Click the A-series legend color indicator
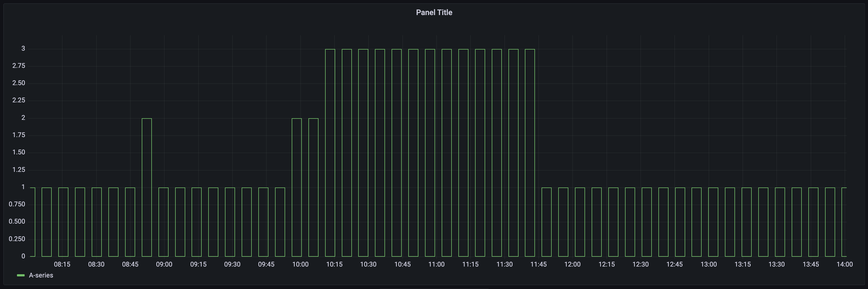Viewport: 868px width, 289px height. 21,275
